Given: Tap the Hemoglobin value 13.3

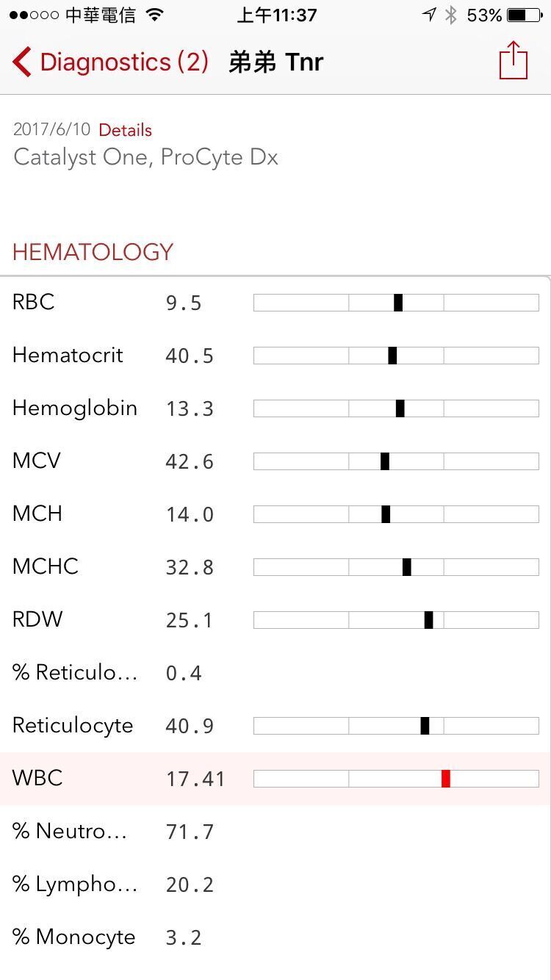Looking at the screenshot, I should tap(190, 408).
